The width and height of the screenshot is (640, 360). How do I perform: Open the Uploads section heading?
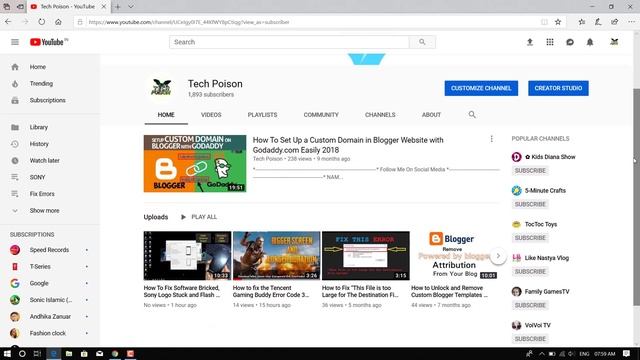click(156, 217)
